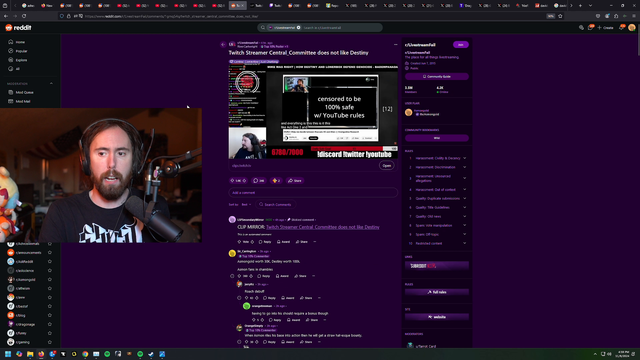Open File Explorer from the taskbar
Image resolution: width=640 pixels, height=360 pixels.
click(x=30, y=354)
